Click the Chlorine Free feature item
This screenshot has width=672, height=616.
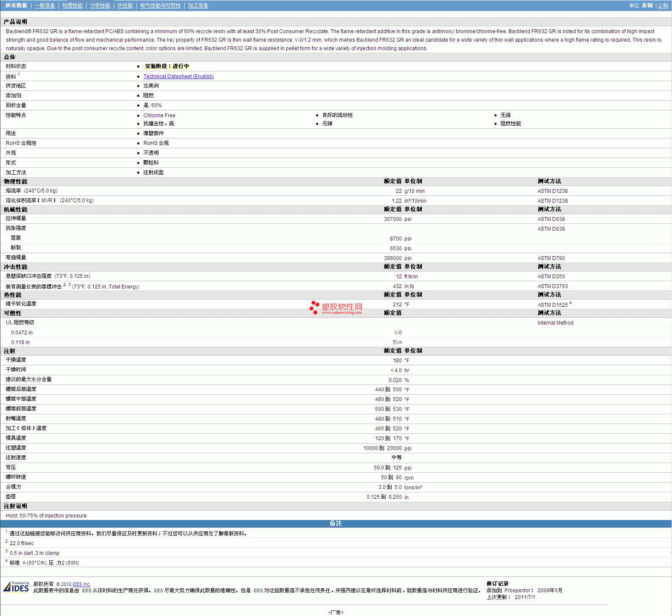[x=159, y=116]
